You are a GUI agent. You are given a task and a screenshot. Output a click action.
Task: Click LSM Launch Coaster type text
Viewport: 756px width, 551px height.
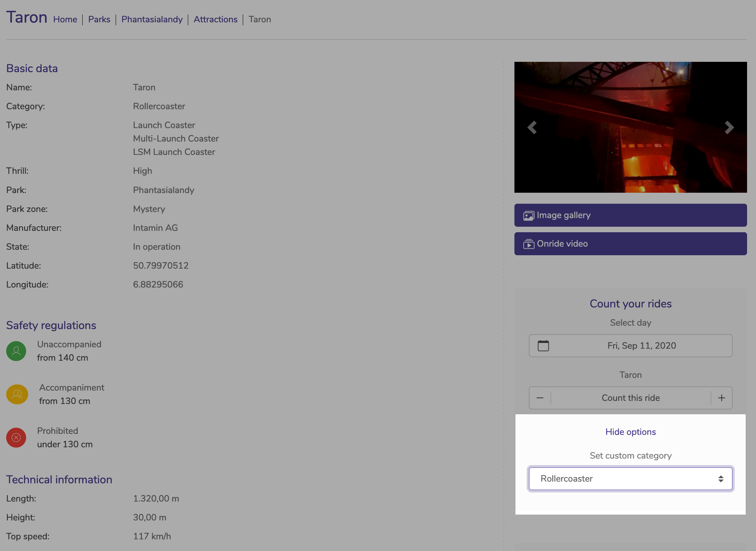[x=174, y=152]
